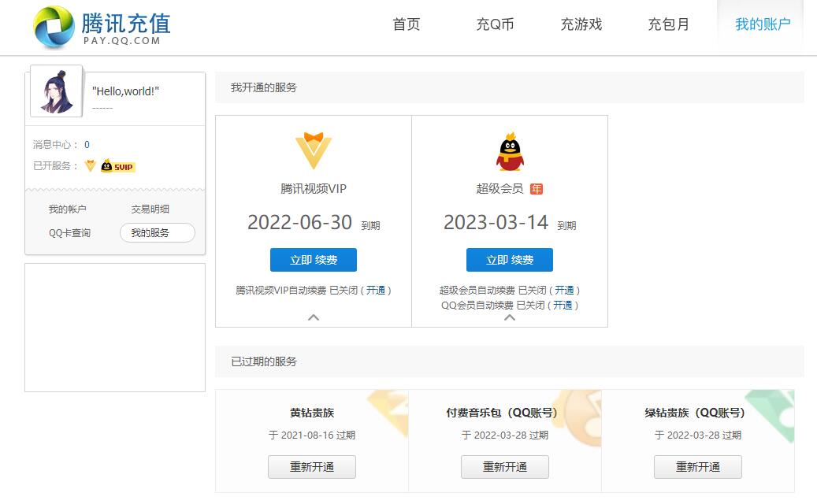Enable 超级会员 auto-renewal 开通 link
This screenshot has width=817, height=504.
pyautogui.click(x=564, y=290)
